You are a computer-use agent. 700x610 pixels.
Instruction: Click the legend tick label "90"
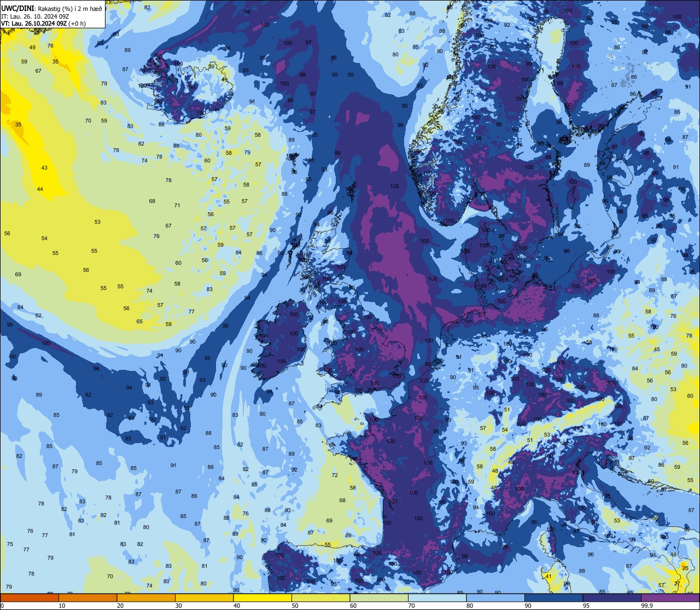[x=528, y=605]
